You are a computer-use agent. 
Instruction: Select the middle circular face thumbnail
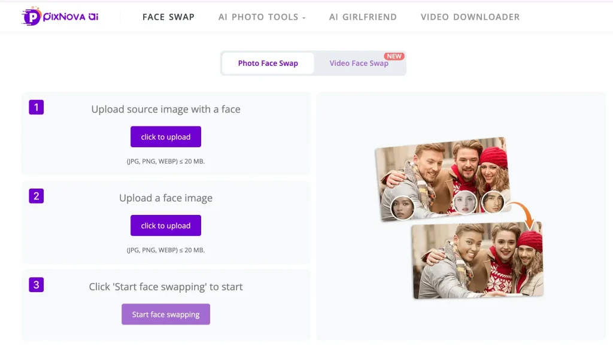(x=465, y=203)
